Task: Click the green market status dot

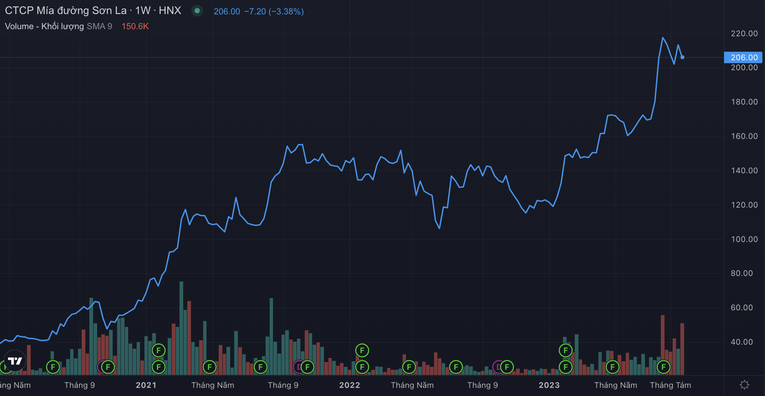Action: [197, 11]
